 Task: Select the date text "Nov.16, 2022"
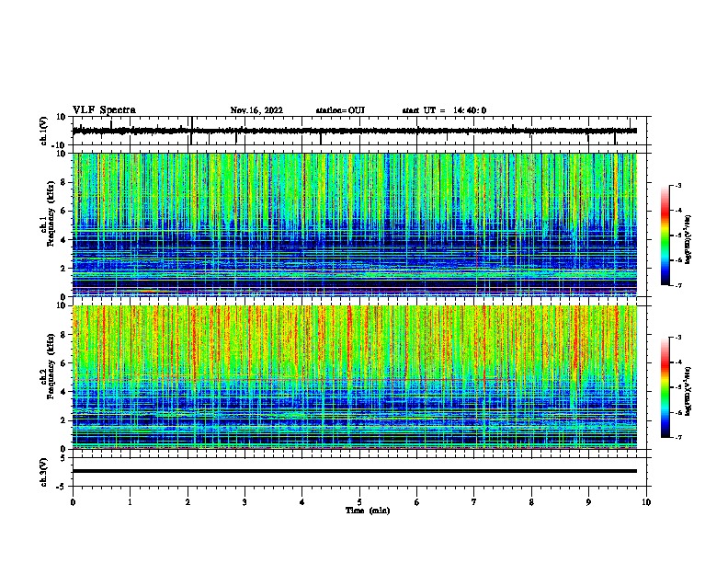256,110
